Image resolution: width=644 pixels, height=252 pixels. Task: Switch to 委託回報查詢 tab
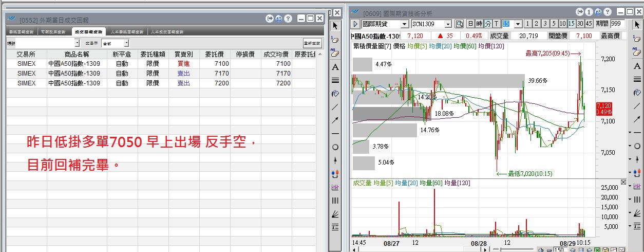(22, 32)
